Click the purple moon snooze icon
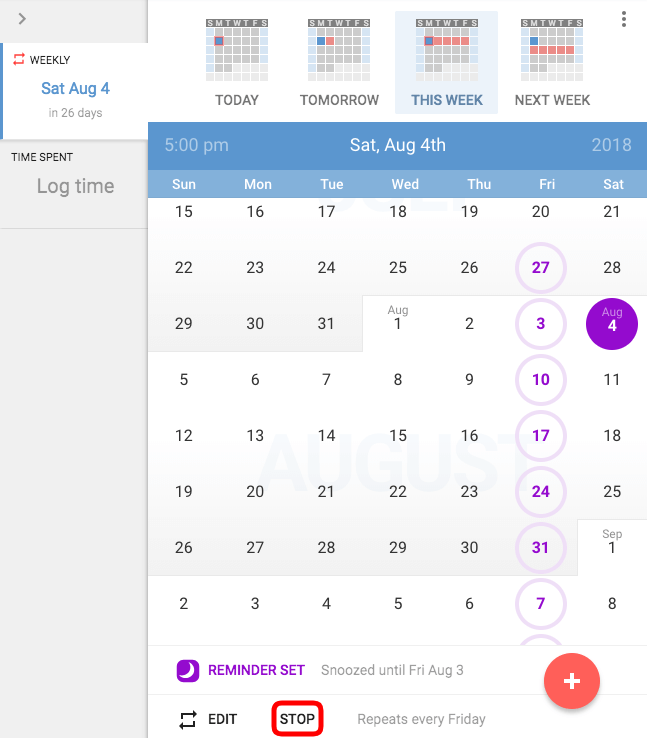The height and width of the screenshot is (738, 647). pyautogui.click(x=187, y=670)
